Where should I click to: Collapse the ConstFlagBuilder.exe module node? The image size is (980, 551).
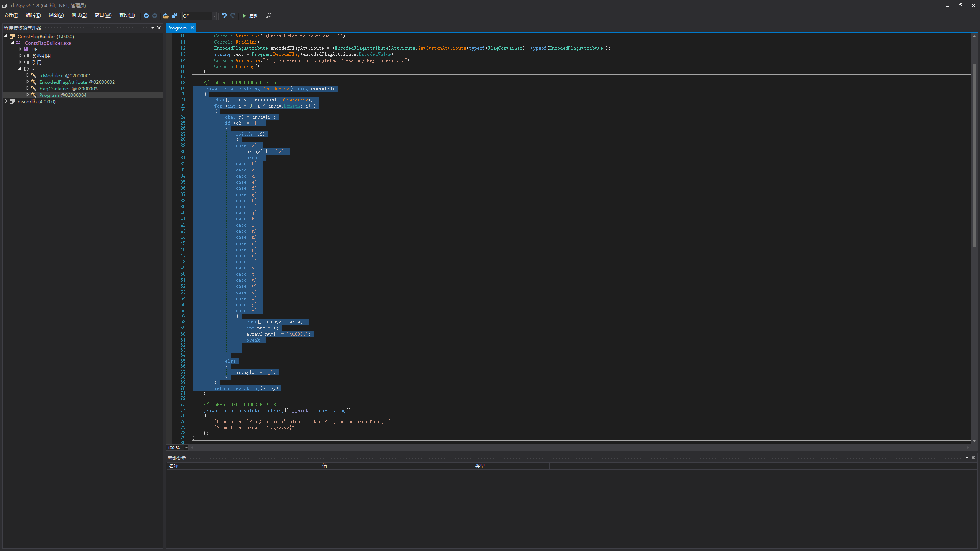(x=13, y=43)
